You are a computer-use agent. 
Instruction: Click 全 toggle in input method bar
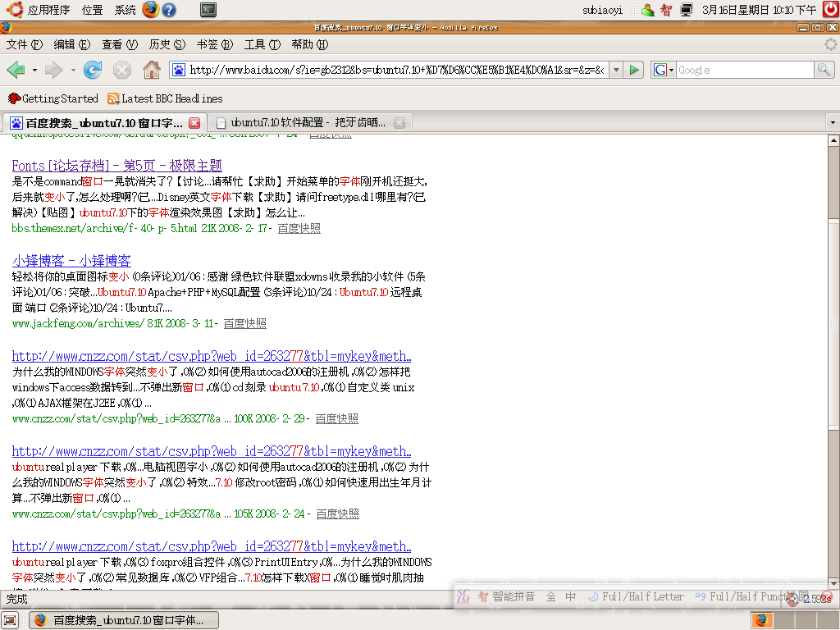(x=550, y=597)
